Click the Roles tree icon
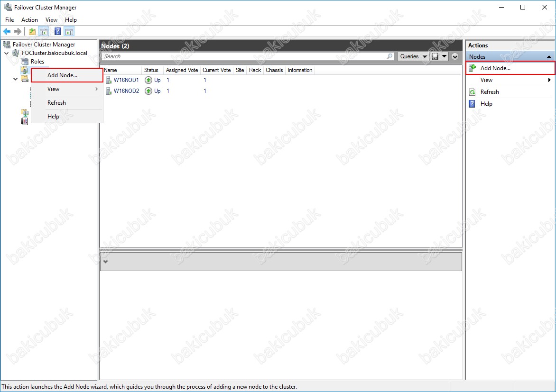556x392 pixels. (x=25, y=62)
